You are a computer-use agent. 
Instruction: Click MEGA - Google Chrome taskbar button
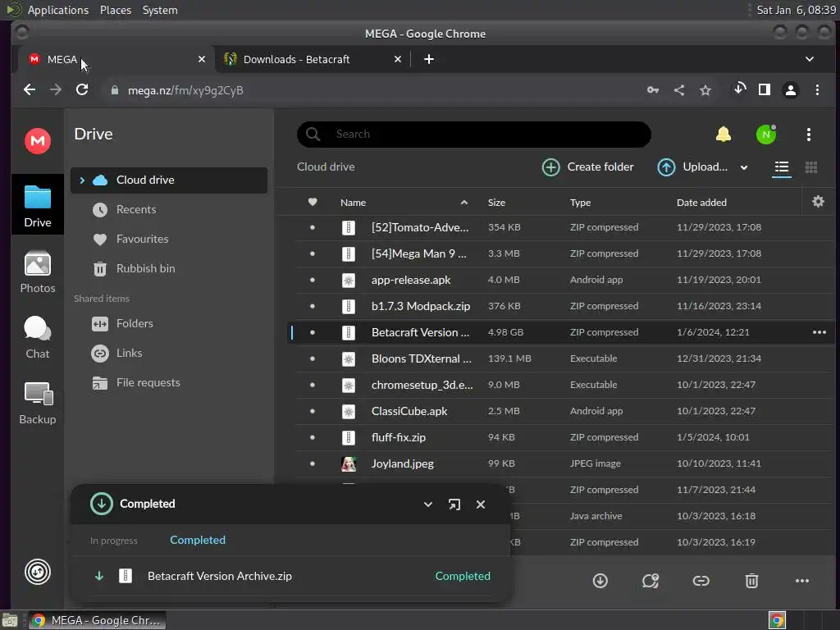[x=97, y=620]
